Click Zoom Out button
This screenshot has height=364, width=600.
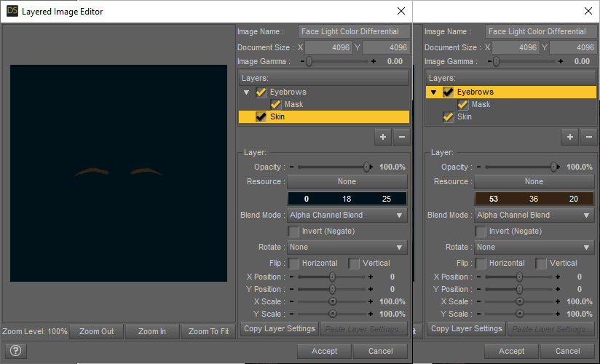click(96, 331)
